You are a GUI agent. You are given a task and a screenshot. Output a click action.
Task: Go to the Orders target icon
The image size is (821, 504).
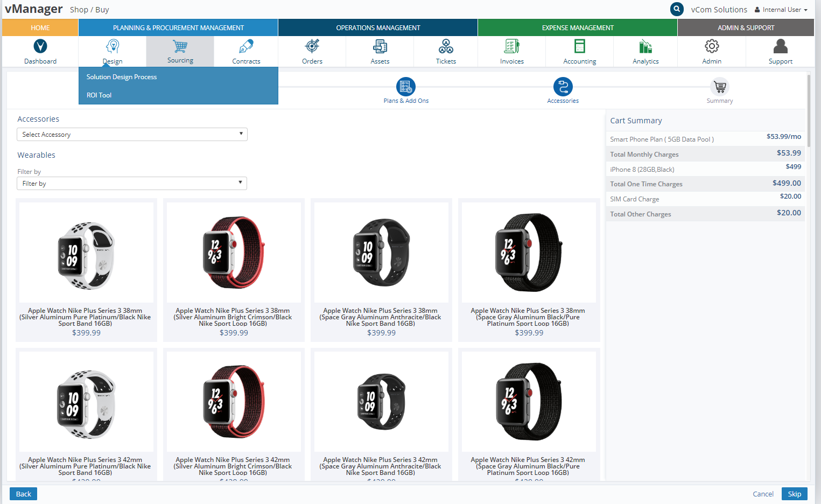[312, 46]
